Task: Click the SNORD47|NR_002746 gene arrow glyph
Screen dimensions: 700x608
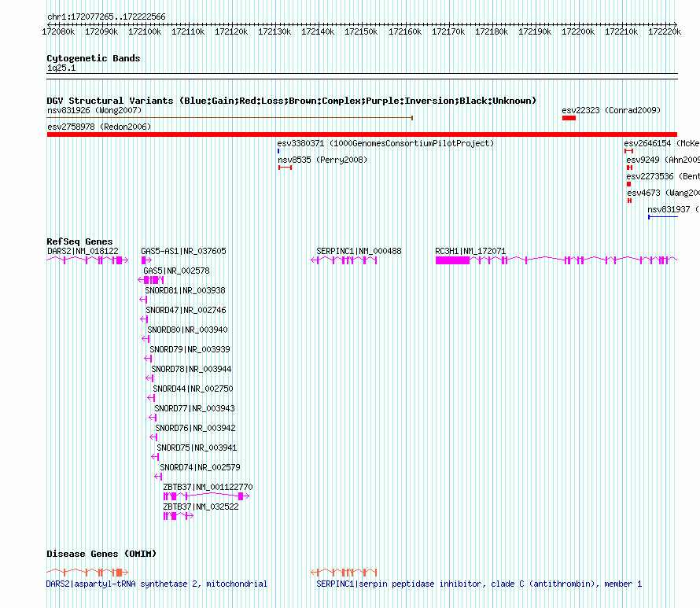Action: coord(144,319)
